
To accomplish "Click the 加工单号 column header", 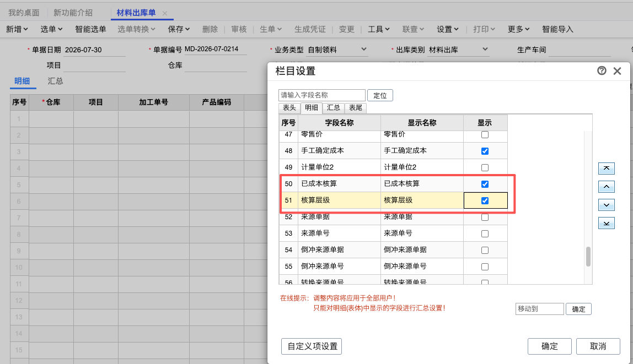I will [153, 102].
